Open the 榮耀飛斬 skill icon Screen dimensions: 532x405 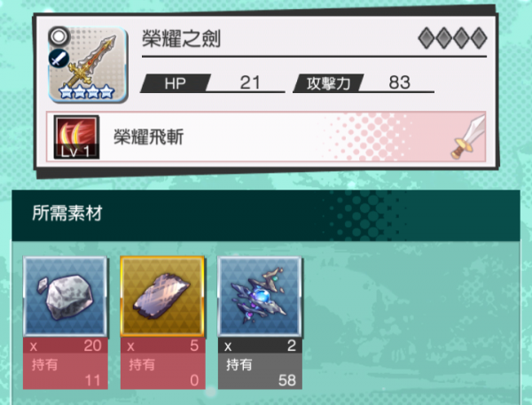pos(76,136)
